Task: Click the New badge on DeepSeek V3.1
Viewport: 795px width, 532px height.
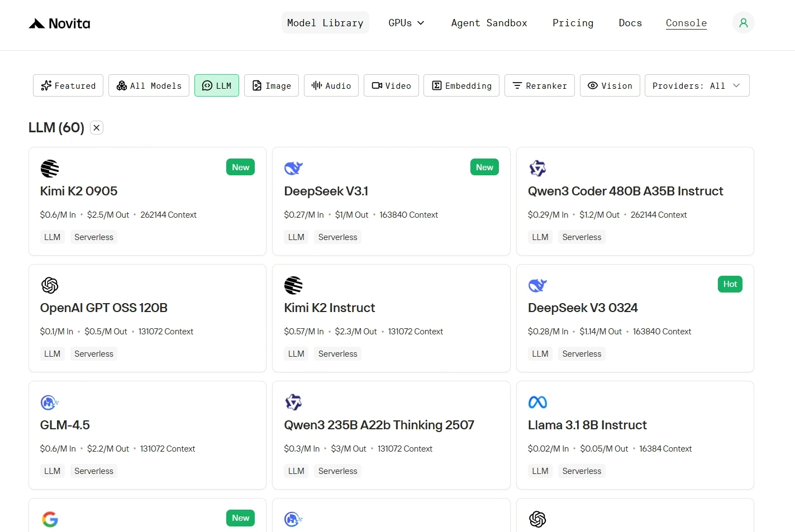Action: pos(484,167)
